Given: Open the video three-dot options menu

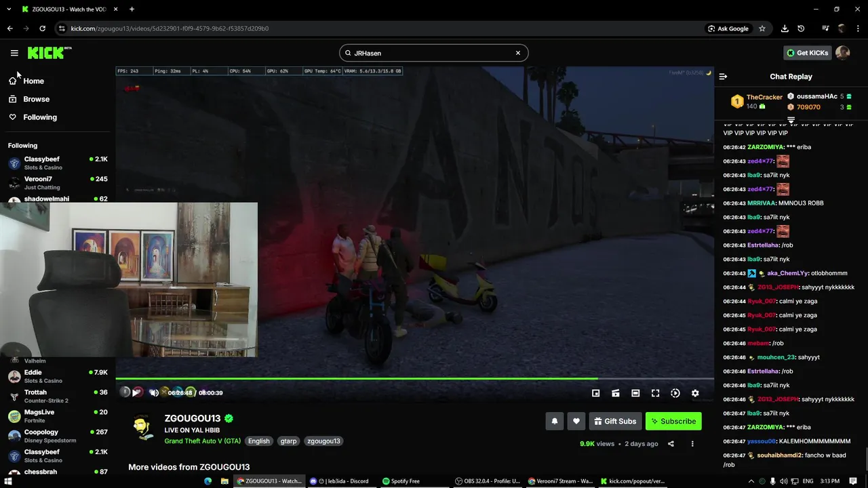Looking at the screenshot, I should click(692, 444).
